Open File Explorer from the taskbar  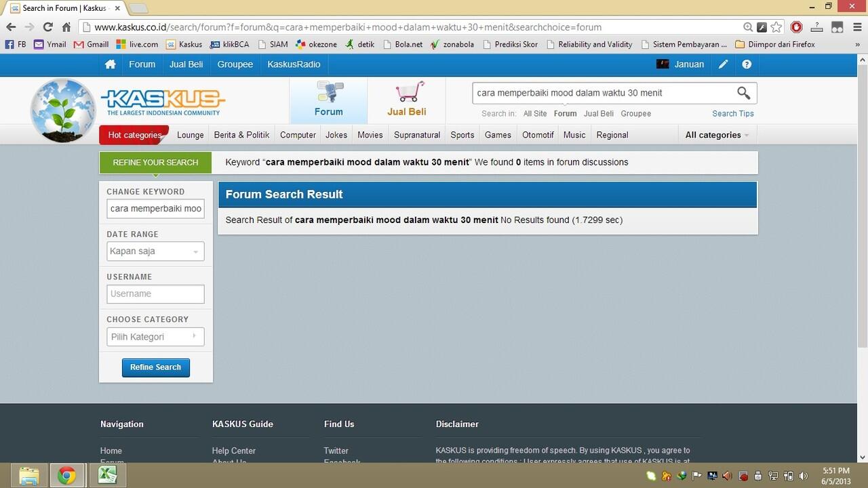28,476
